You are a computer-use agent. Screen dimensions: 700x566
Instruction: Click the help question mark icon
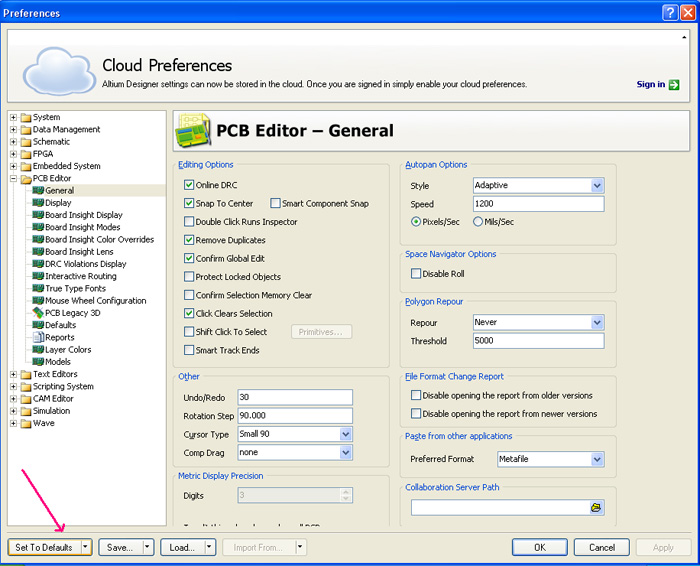click(x=670, y=13)
